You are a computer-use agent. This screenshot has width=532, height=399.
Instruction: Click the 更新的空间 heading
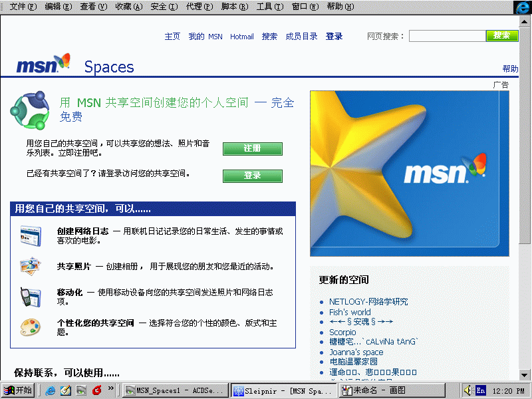(x=344, y=280)
